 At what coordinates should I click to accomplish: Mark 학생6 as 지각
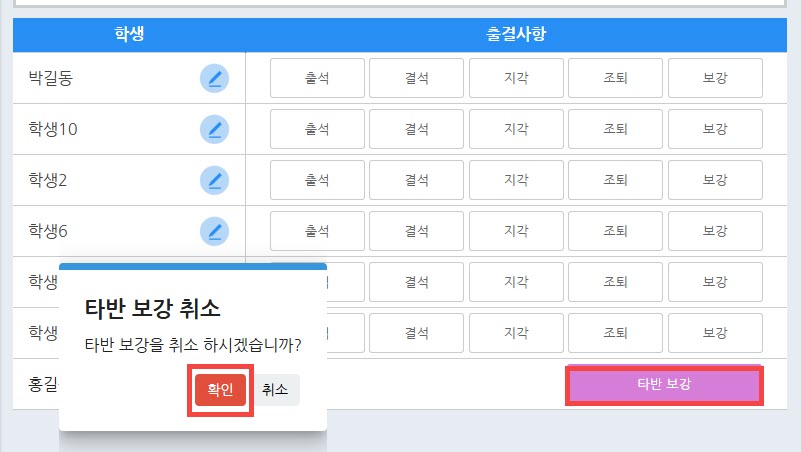pyautogui.click(x=516, y=231)
